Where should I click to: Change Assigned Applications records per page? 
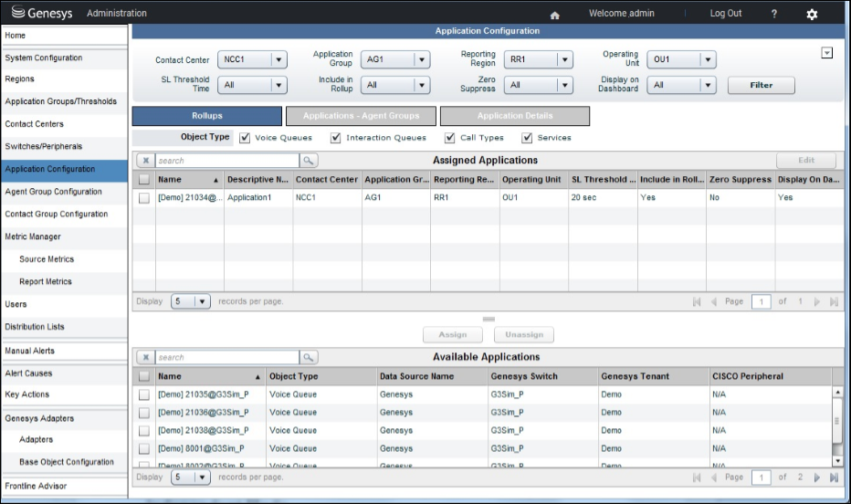191,301
